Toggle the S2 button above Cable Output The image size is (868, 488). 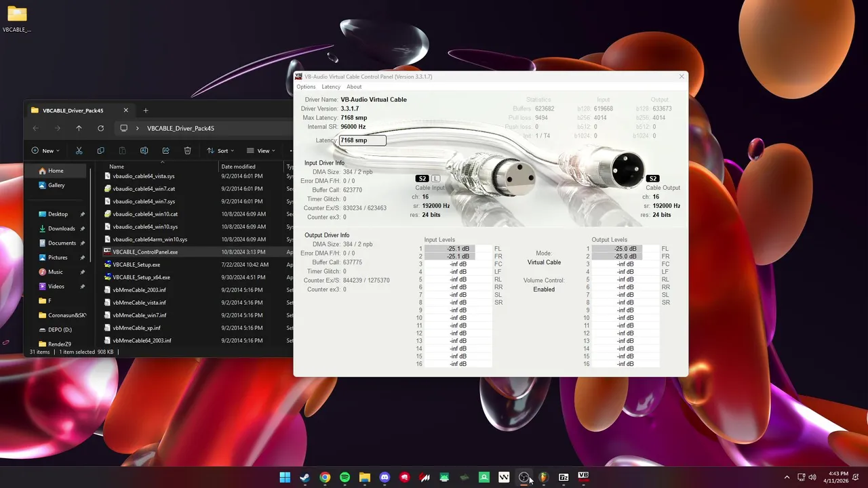652,179
